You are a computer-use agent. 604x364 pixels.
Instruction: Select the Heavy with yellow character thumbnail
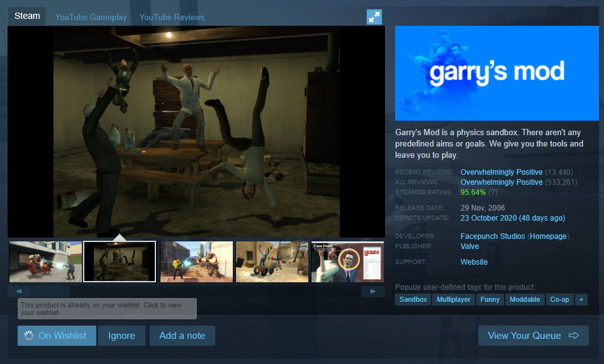pyautogui.click(x=196, y=262)
